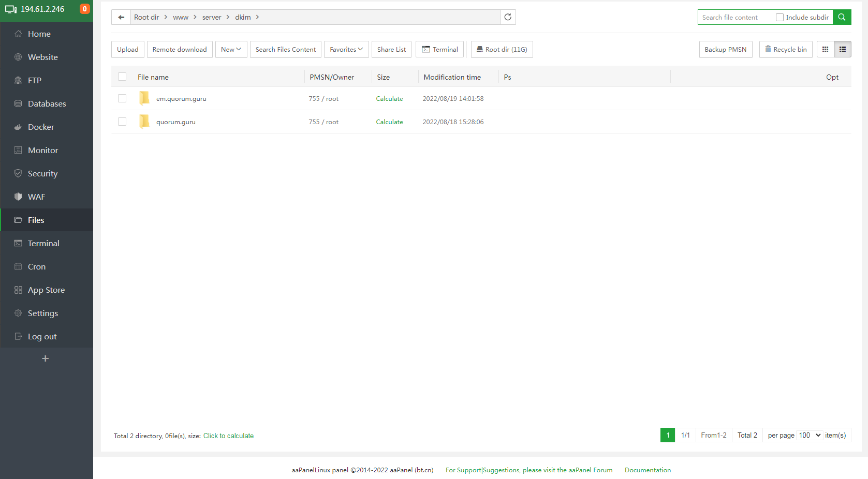Click the back arrow icon in path bar

[x=121, y=17]
